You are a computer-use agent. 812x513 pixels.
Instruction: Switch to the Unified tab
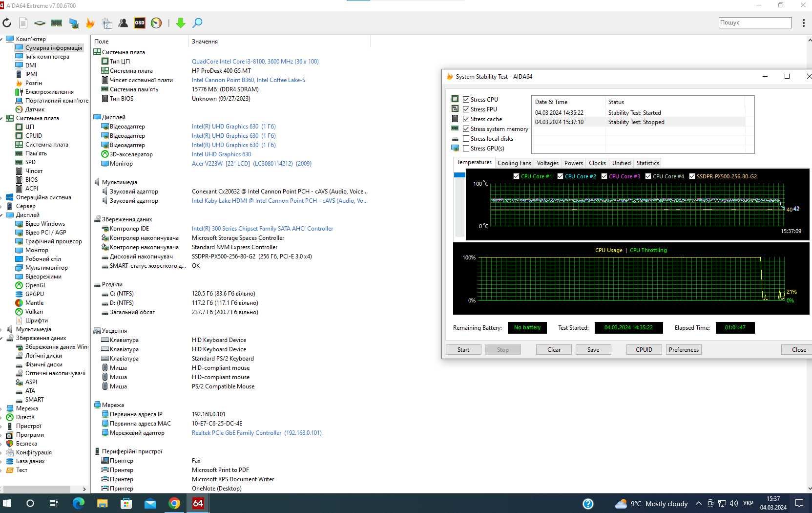tap(621, 163)
